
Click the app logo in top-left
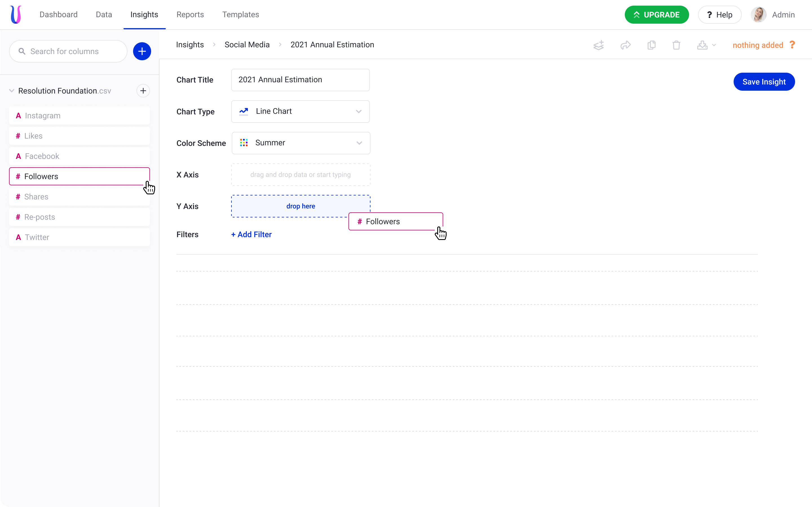coord(16,14)
